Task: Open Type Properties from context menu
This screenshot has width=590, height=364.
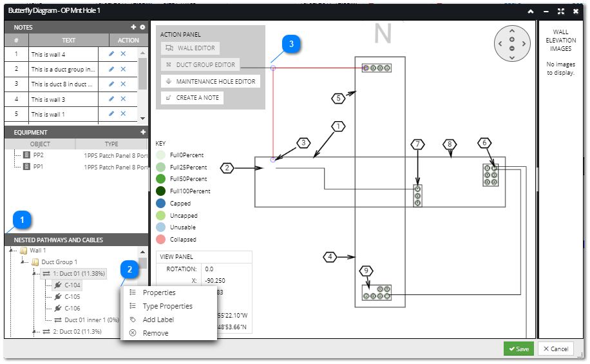Action: pyautogui.click(x=167, y=306)
